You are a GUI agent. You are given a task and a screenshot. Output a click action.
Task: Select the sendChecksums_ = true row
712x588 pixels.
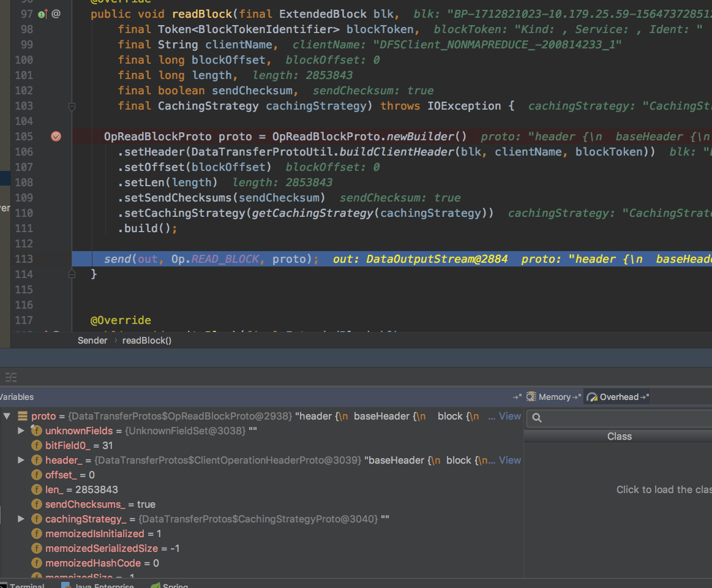coord(261,504)
